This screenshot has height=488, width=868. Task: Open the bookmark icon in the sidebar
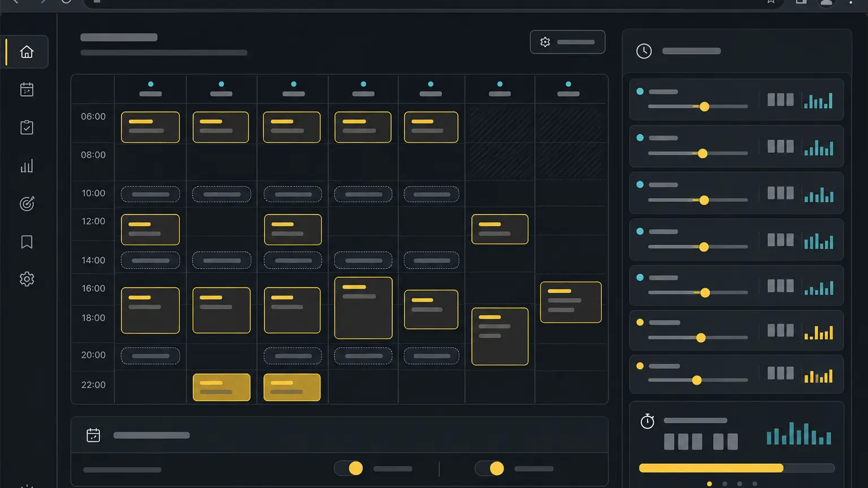[27, 242]
